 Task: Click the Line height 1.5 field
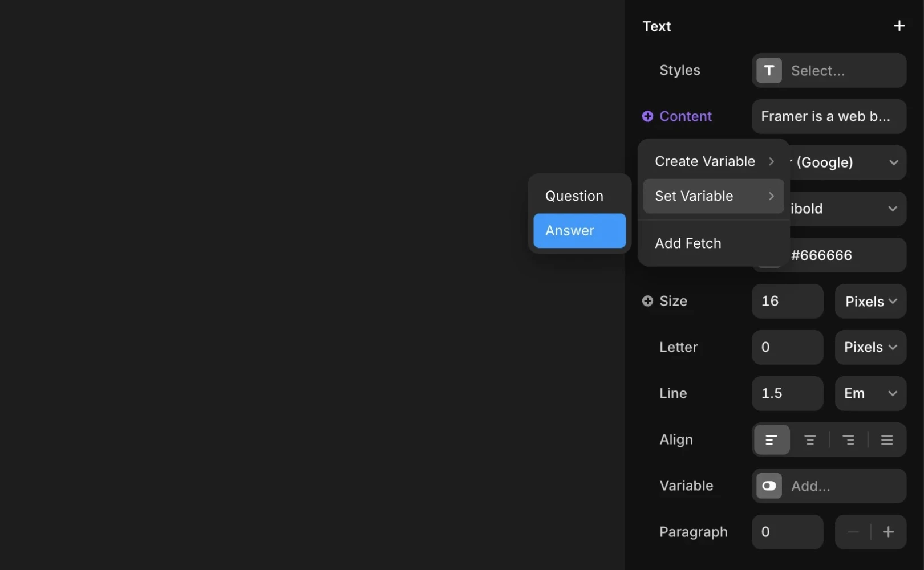tap(787, 393)
